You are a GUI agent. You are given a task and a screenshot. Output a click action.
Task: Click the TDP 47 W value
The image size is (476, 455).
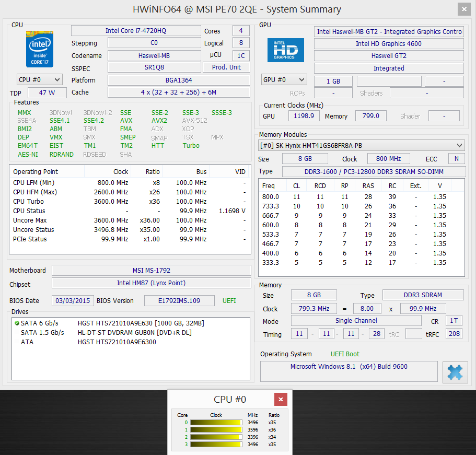tap(47, 92)
